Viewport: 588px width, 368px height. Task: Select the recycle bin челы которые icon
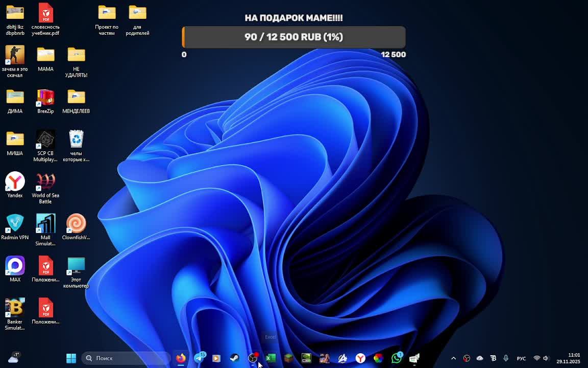pos(76,146)
